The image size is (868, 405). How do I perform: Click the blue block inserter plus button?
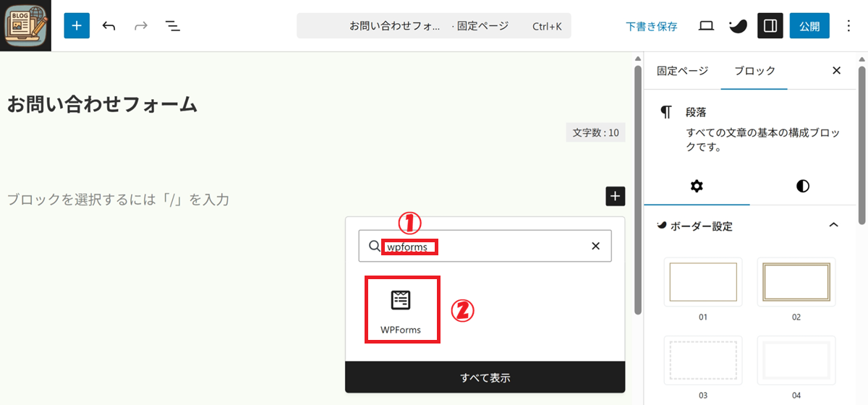coord(77,26)
